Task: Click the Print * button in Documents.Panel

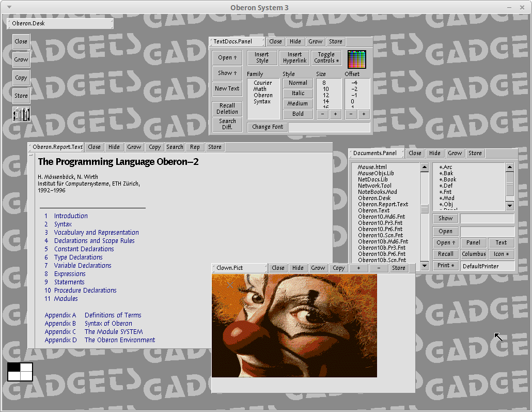Action: [x=445, y=265]
